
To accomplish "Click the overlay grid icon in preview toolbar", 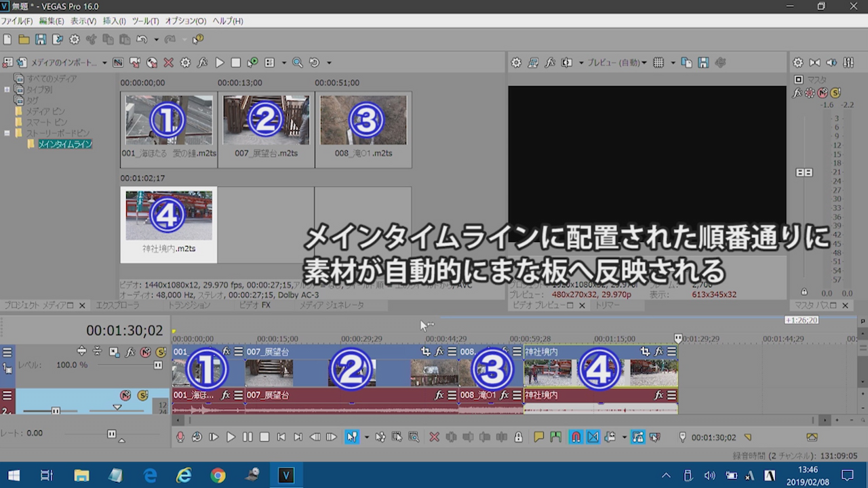I will pos(658,62).
